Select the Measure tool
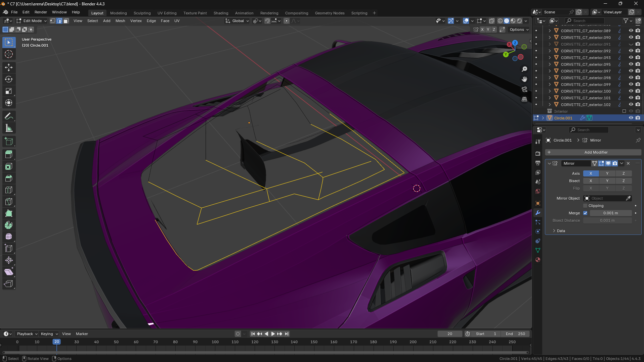Screen dimensions: 644x362 [x=9, y=128]
